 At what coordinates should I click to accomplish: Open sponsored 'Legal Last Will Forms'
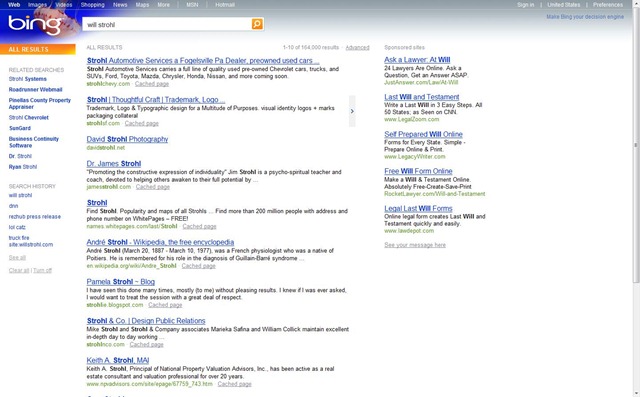[418, 208]
